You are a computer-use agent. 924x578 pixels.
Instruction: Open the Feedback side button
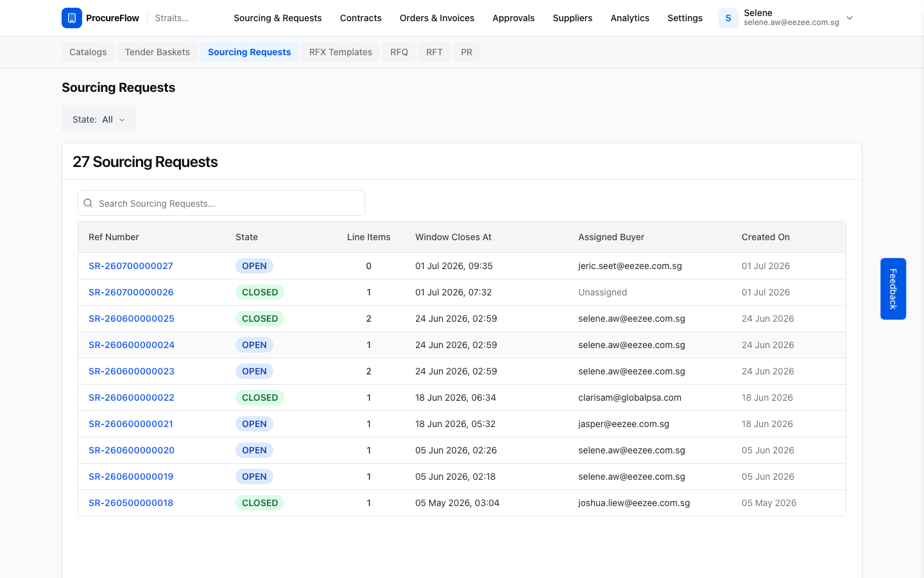(893, 289)
